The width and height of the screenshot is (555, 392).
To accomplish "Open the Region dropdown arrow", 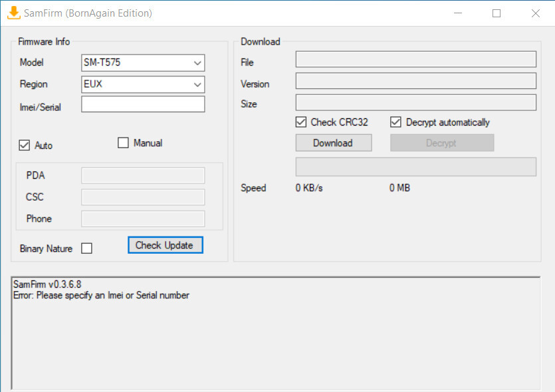I will coord(197,84).
